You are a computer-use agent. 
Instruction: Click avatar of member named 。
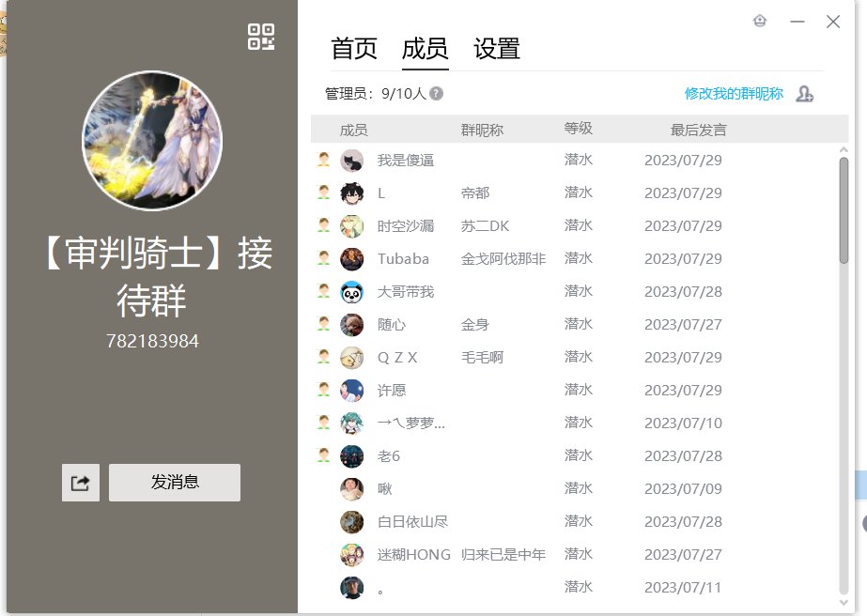pos(351,588)
